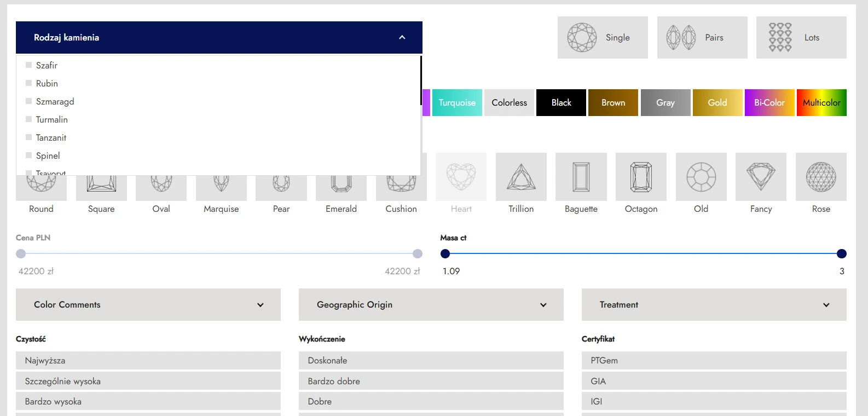The image size is (868, 416).
Task: Click the Masa ct maximum slider handle
Action: coord(842,253)
